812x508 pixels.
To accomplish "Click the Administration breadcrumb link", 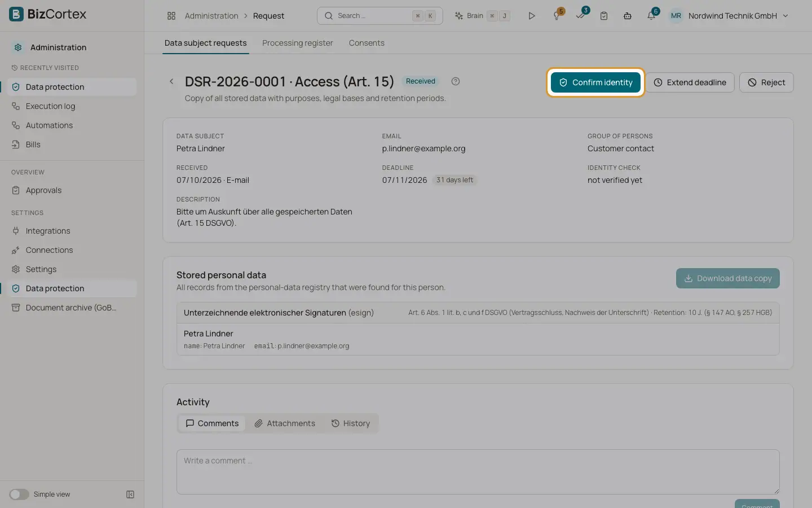I will pos(211,16).
